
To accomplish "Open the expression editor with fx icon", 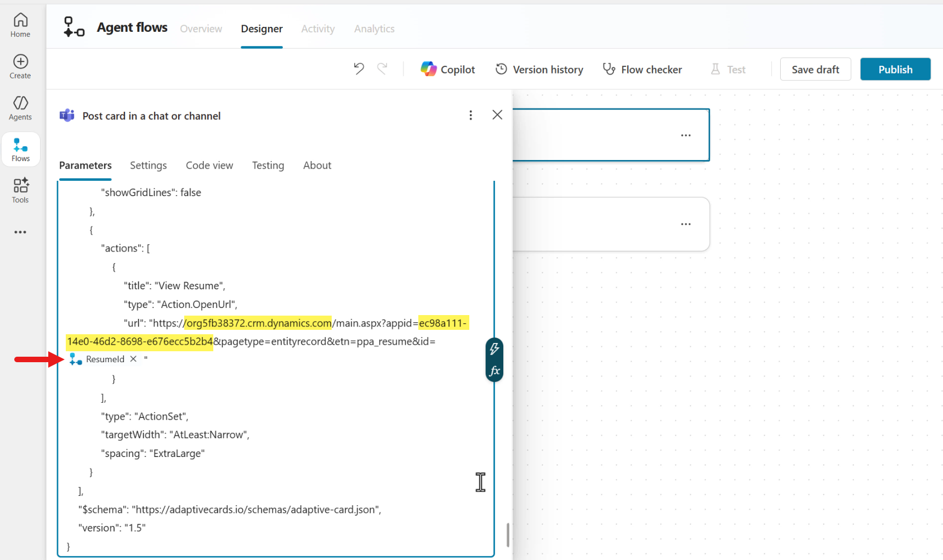I will pos(494,370).
